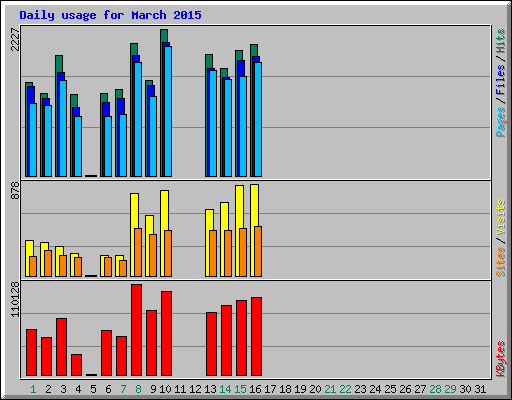512x400 pixels.
Task: Click day 23 on the date axis
Action: click(x=360, y=389)
